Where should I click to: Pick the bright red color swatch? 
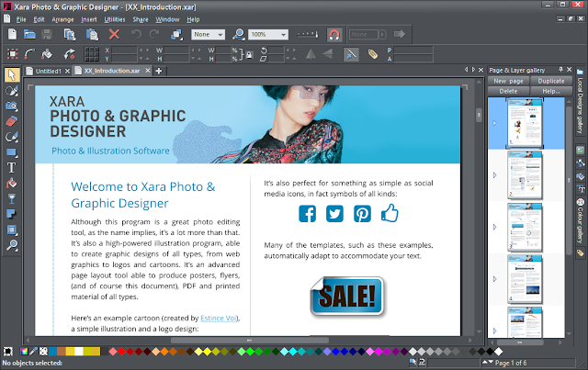click(x=121, y=352)
